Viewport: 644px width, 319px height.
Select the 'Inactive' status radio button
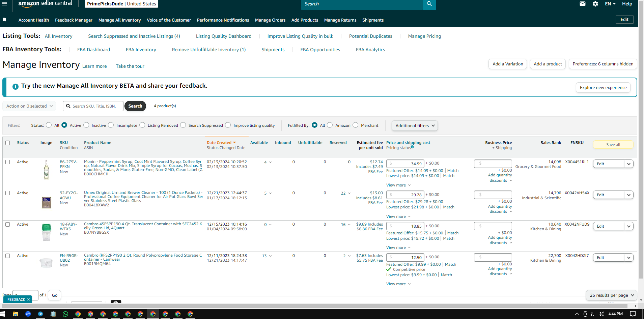tap(86, 125)
